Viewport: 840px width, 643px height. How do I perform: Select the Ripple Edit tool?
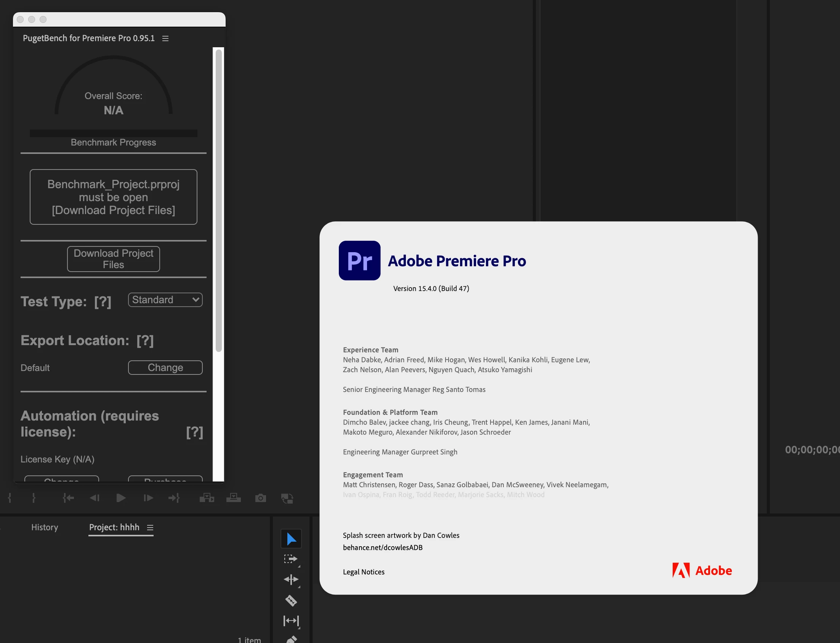coord(290,579)
